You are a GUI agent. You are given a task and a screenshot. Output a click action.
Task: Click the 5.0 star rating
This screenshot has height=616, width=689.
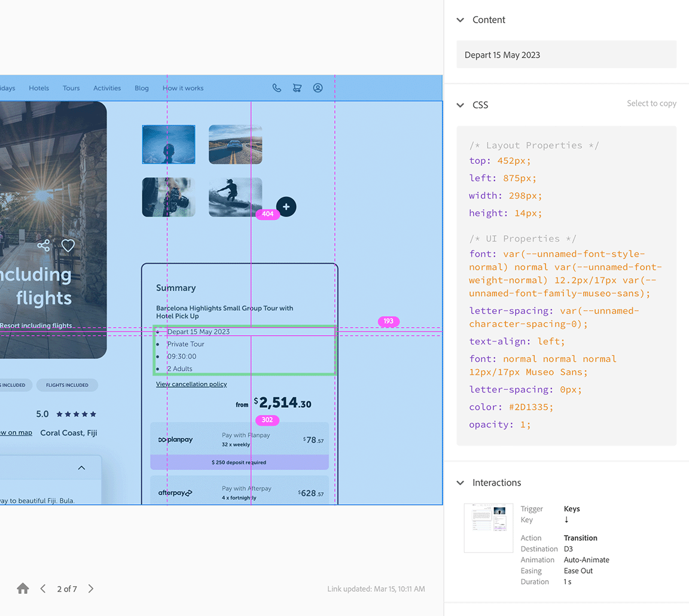(x=66, y=414)
